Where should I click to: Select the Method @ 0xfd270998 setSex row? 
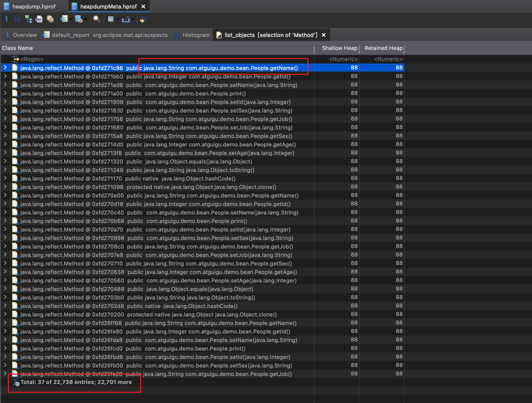(x=202, y=238)
